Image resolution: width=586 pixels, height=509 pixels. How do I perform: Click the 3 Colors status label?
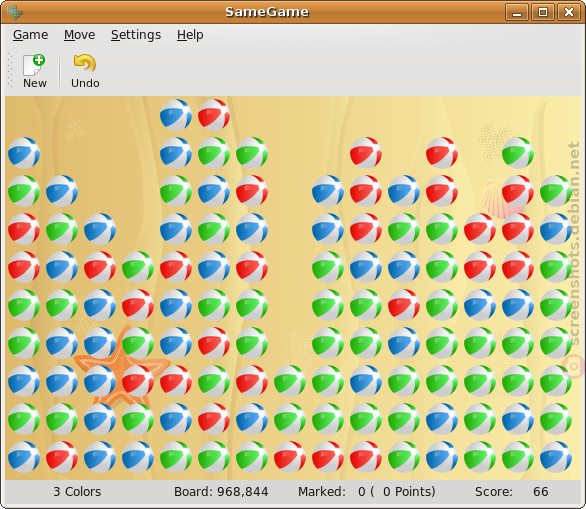77,492
